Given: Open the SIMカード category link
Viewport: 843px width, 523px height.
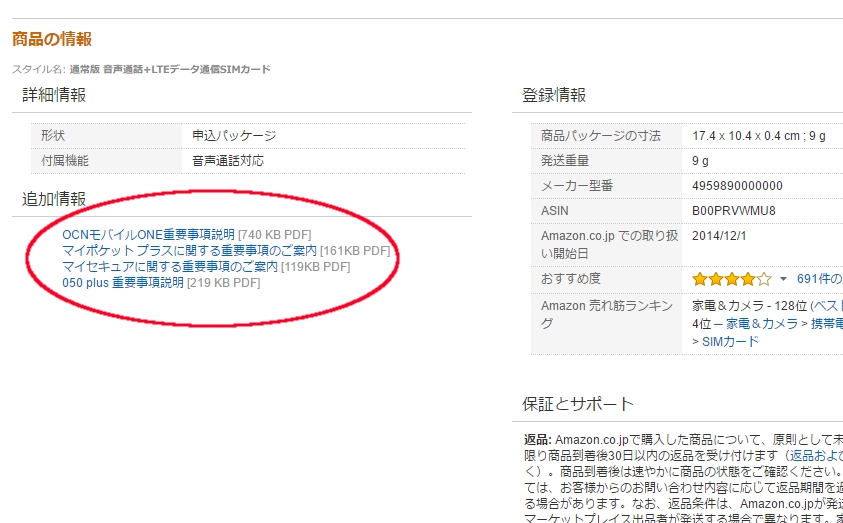Looking at the screenshot, I should [730, 341].
